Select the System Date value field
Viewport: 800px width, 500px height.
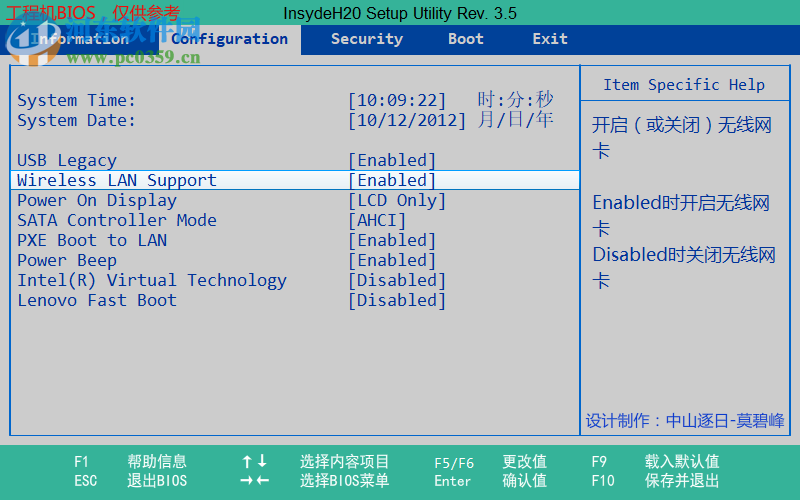[x=407, y=121]
